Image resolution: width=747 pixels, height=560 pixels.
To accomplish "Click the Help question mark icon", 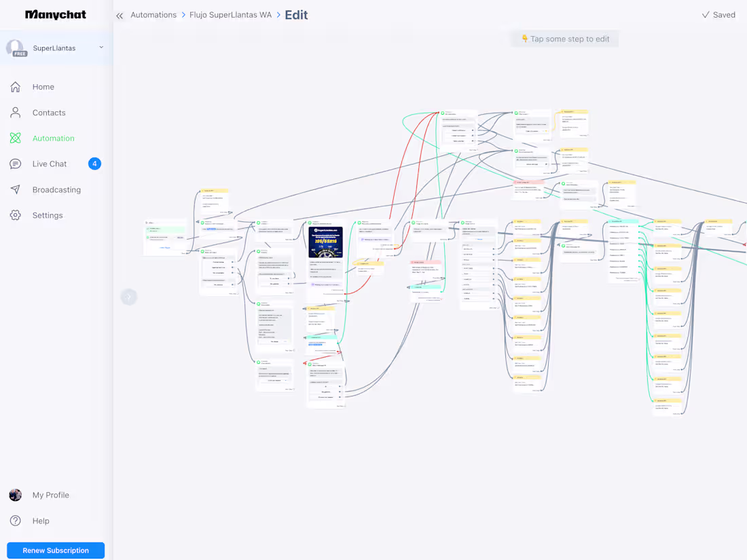I will click(x=15, y=521).
